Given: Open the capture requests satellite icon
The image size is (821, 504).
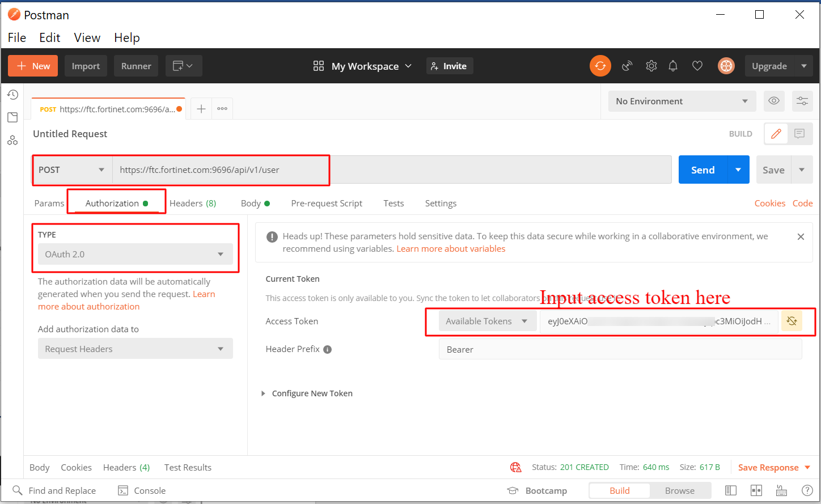Looking at the screenshot, I should pyautogui.click(x=627, y=66).
